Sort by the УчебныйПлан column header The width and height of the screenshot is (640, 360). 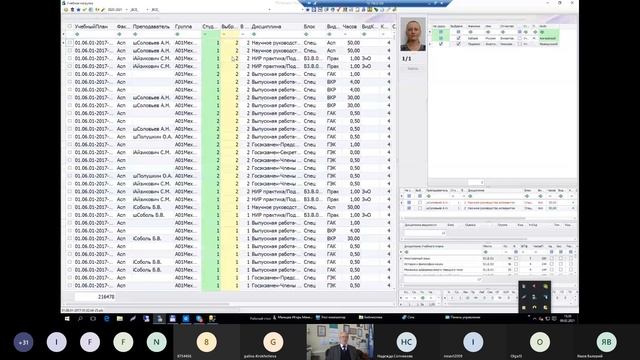coord(91,27)
